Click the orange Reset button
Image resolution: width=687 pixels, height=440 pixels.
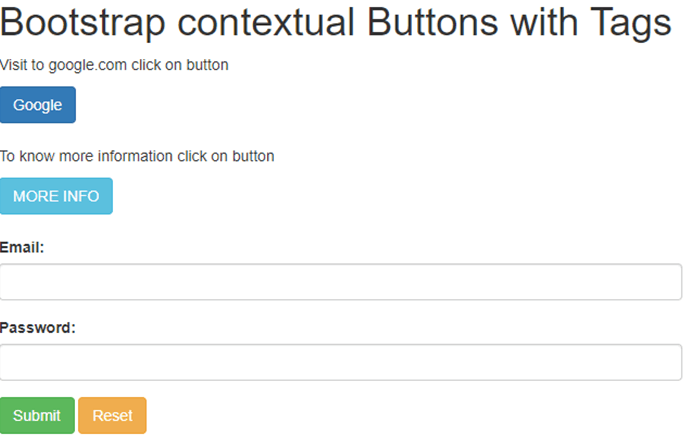112,416
